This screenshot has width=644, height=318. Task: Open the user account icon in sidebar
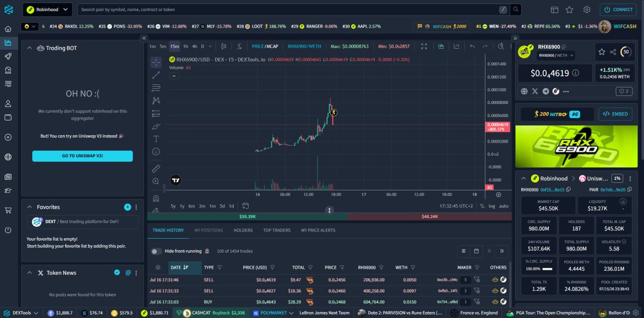tap(8, 103)
